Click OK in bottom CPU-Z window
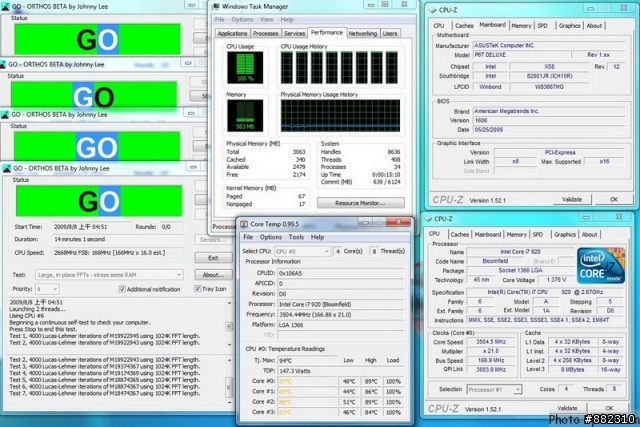This screenshot has width=640, height=427. point(609,408)
